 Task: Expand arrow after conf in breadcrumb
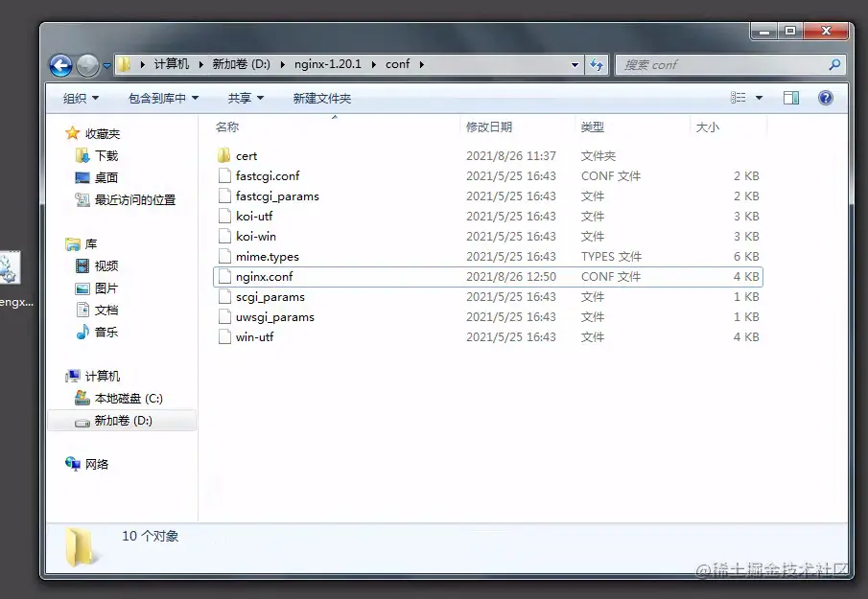pos(422,64)
